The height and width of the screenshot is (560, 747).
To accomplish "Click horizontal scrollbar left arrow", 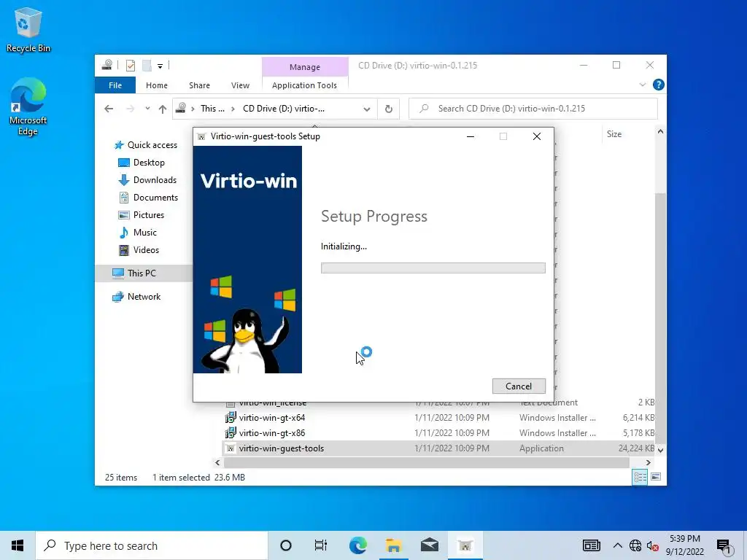I will [217, 462].
